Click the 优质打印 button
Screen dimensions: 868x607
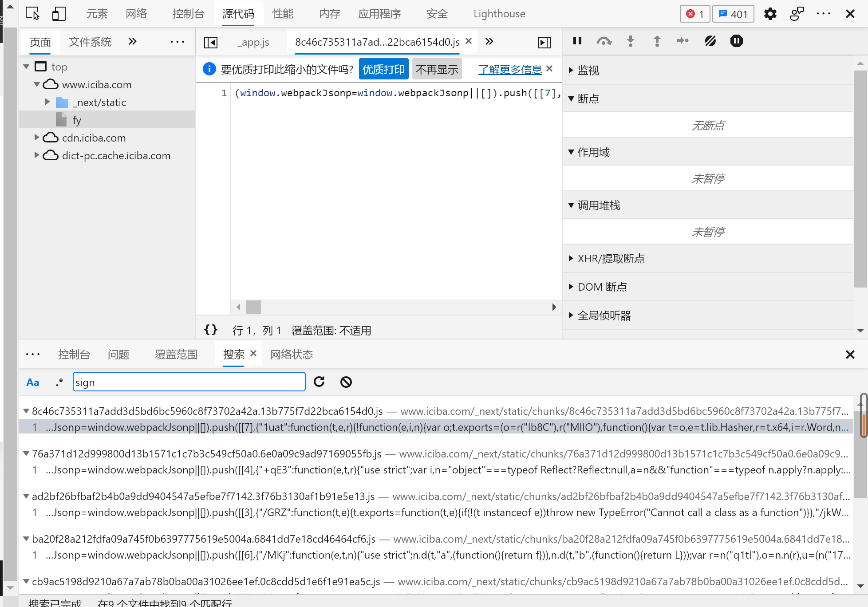383,70
